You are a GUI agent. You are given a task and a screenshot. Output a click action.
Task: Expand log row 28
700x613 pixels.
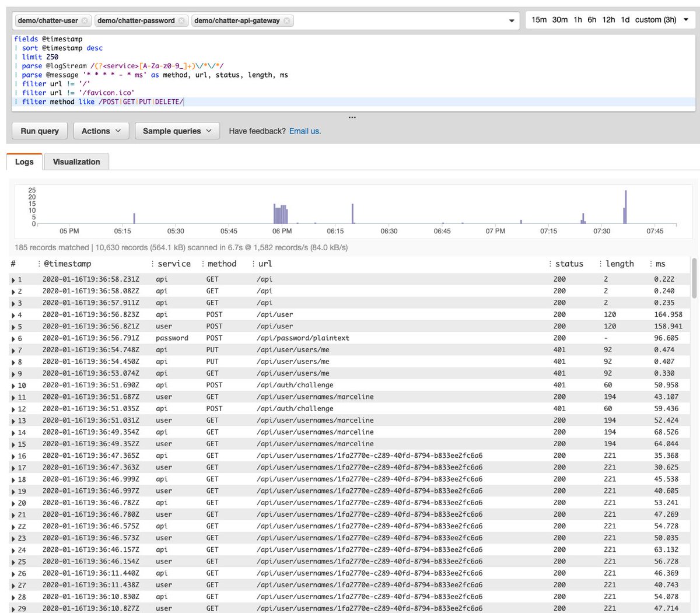[13, 597]
